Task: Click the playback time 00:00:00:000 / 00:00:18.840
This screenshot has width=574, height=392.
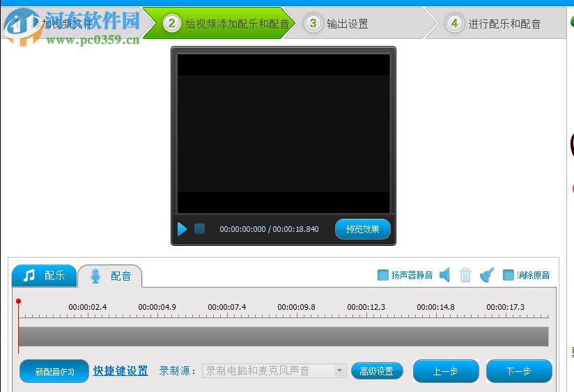Action: click(x=269, y=229)
